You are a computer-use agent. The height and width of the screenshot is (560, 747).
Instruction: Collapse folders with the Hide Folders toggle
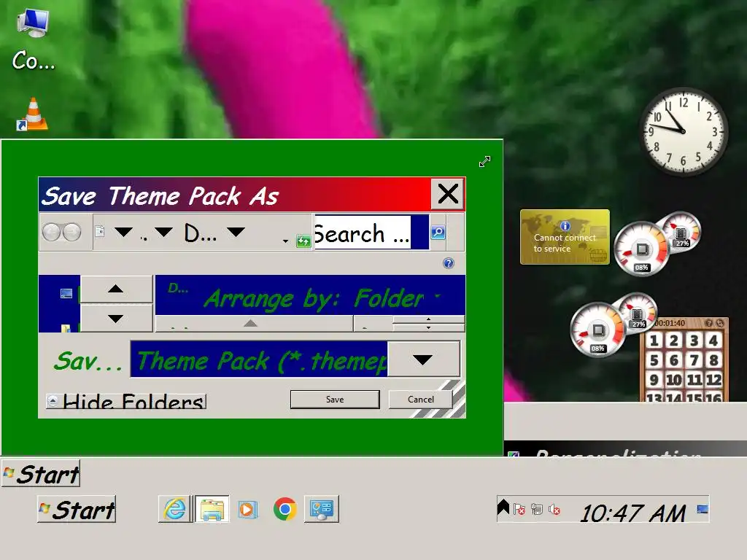tap(126, 401)
